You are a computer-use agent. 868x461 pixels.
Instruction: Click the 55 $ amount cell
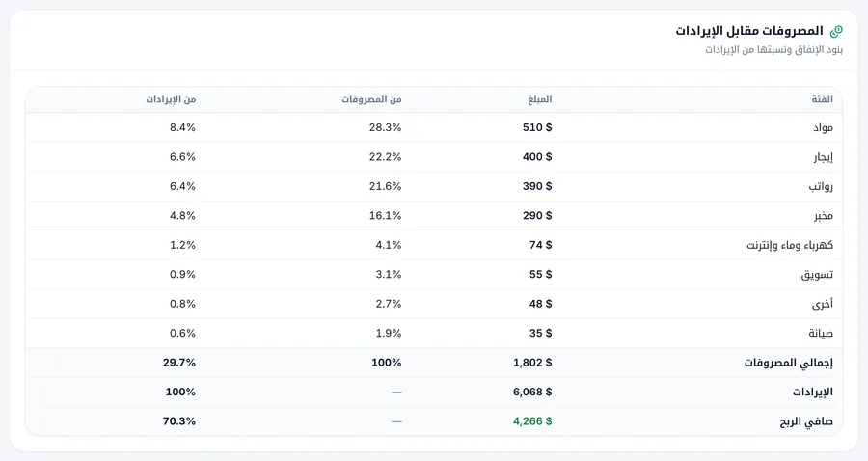click(x=541, y=274)
